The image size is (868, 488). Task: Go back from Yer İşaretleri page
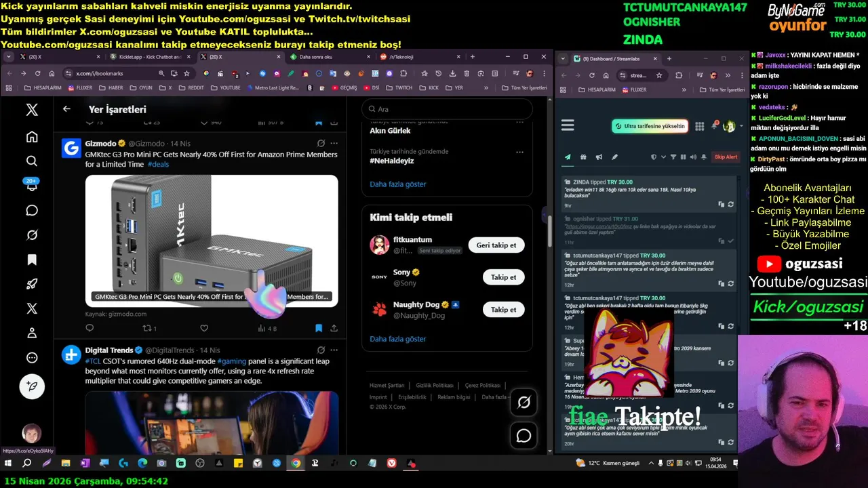click(66, 108)
